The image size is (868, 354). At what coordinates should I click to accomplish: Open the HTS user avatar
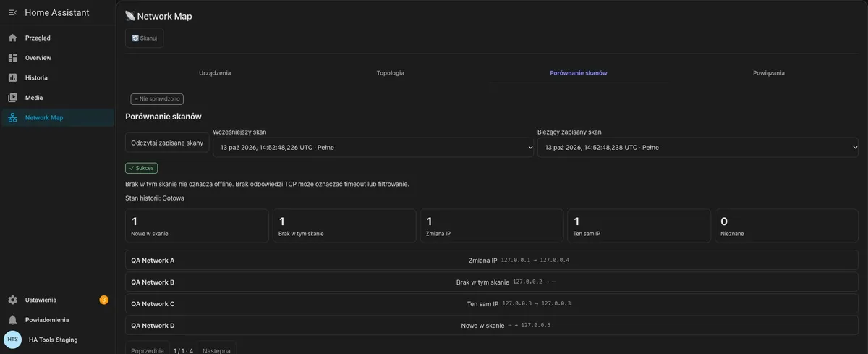[12, 340]
